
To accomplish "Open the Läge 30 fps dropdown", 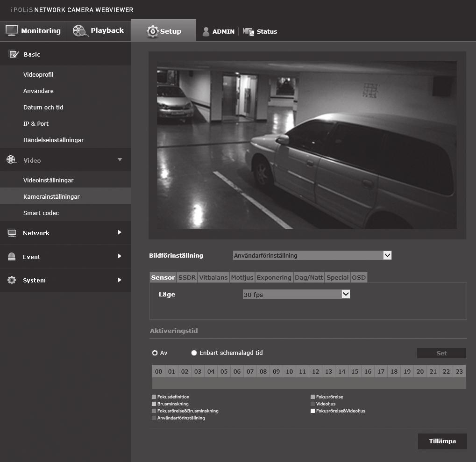I will [x=296, y=294].
